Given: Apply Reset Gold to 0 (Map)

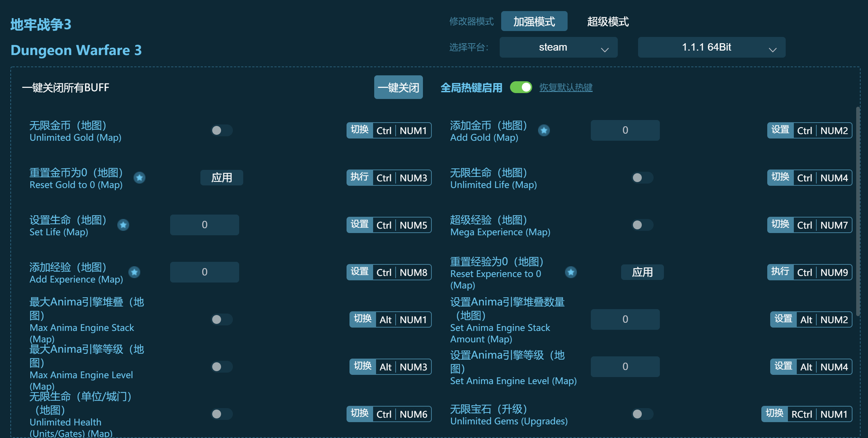Looking at the screenshot, I should pos(221,178).
